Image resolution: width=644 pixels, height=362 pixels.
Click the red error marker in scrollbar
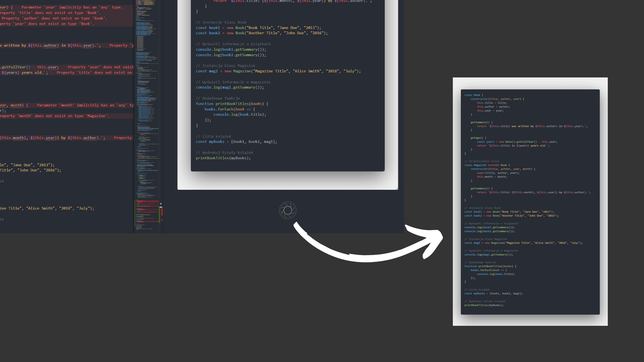click(162, 211)
